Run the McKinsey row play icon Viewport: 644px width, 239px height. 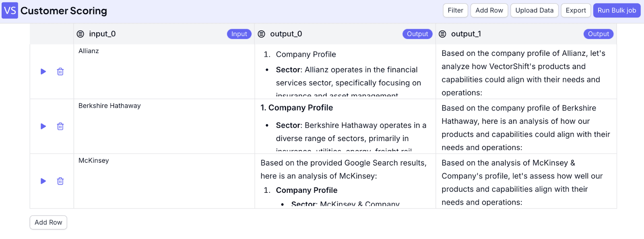[x=43, y=181]
